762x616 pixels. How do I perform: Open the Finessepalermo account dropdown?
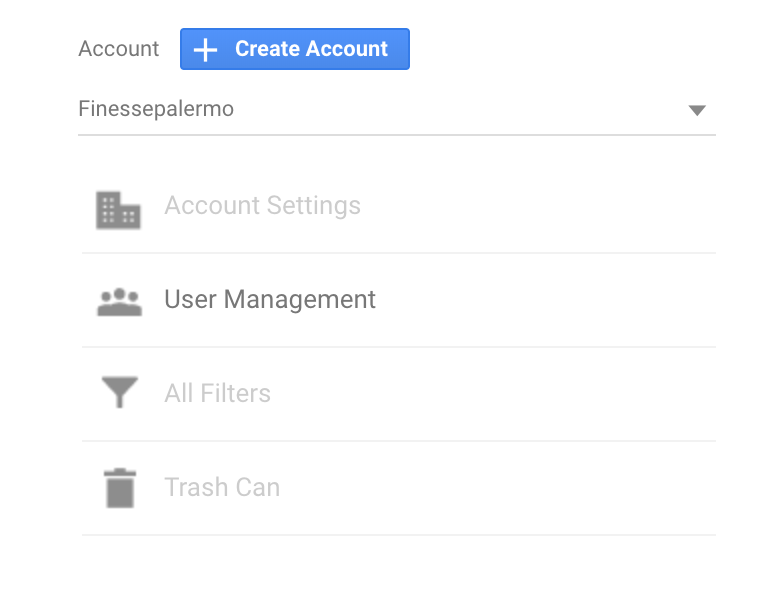(397, 110)
